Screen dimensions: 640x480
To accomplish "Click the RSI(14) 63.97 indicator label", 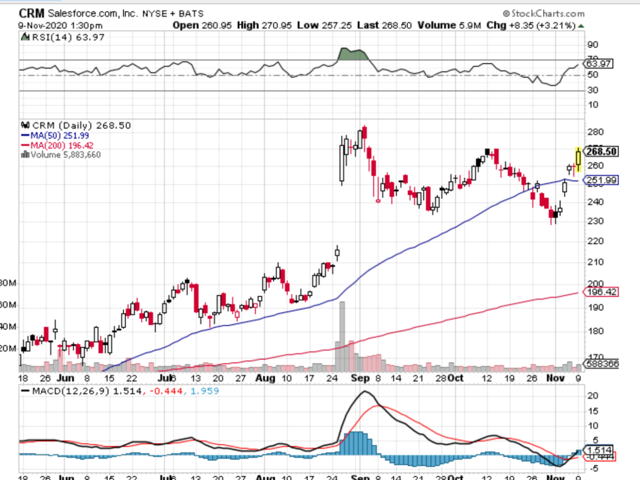I will 68,37.
